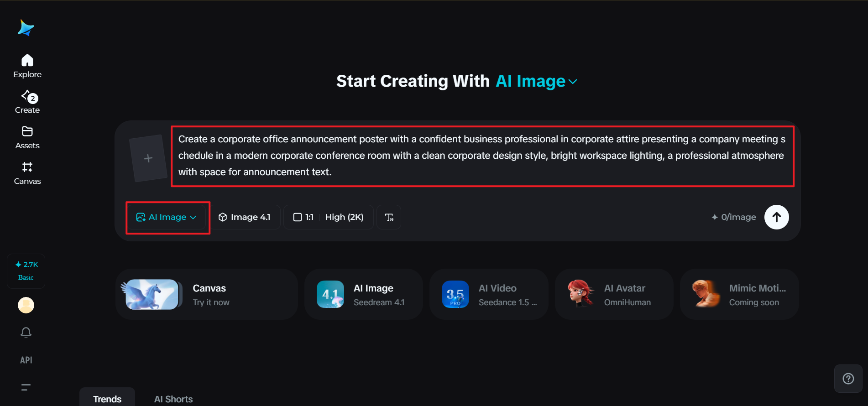Viewport: 868px width, 406px height.
Task: Click the text style icon in prompt toolbar
Action: pos(389,217)
